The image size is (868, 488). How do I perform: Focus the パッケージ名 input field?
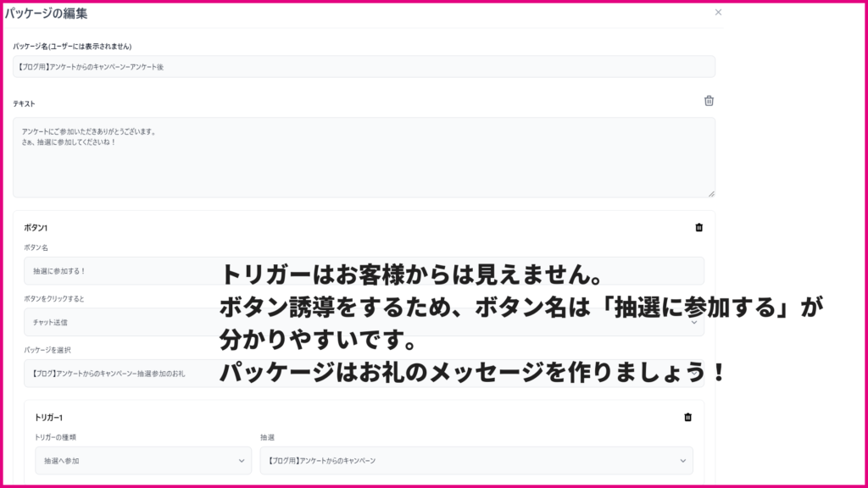(x=364, y=66)
